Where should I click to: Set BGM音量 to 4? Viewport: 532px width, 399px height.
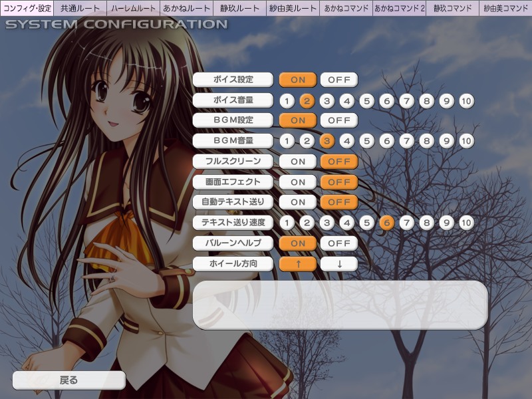(x=346, y=141)
